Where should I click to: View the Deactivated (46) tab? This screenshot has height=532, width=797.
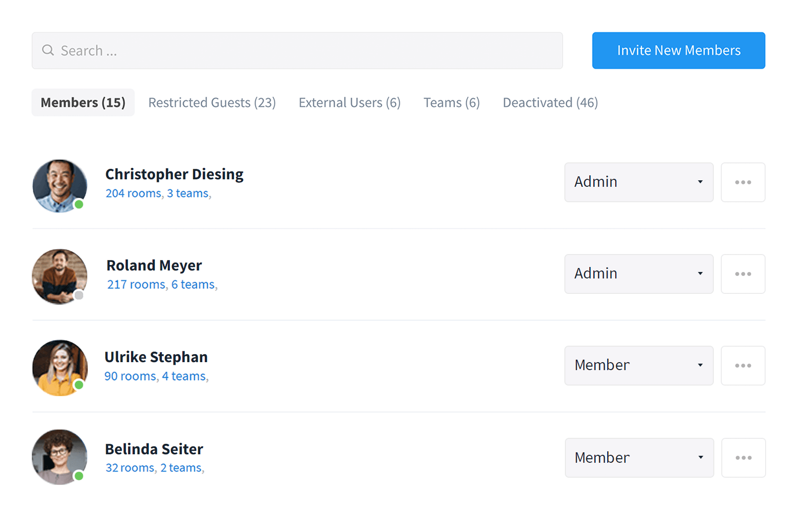(x=550, y=103)
